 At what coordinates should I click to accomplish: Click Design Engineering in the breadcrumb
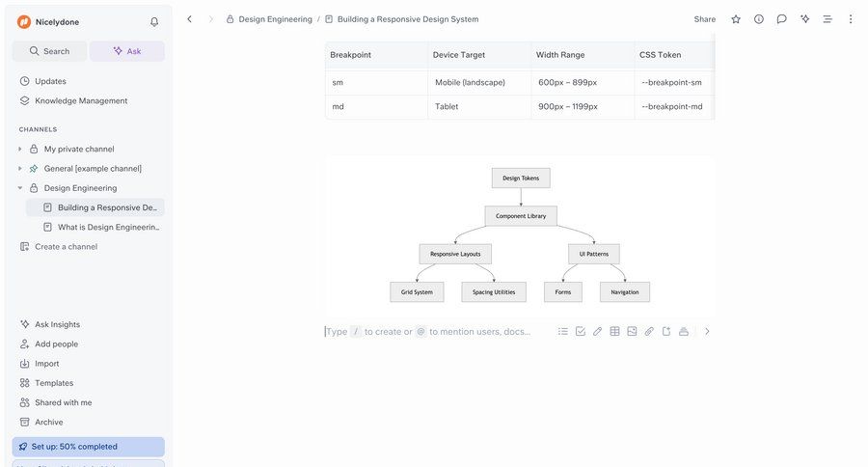275,19
